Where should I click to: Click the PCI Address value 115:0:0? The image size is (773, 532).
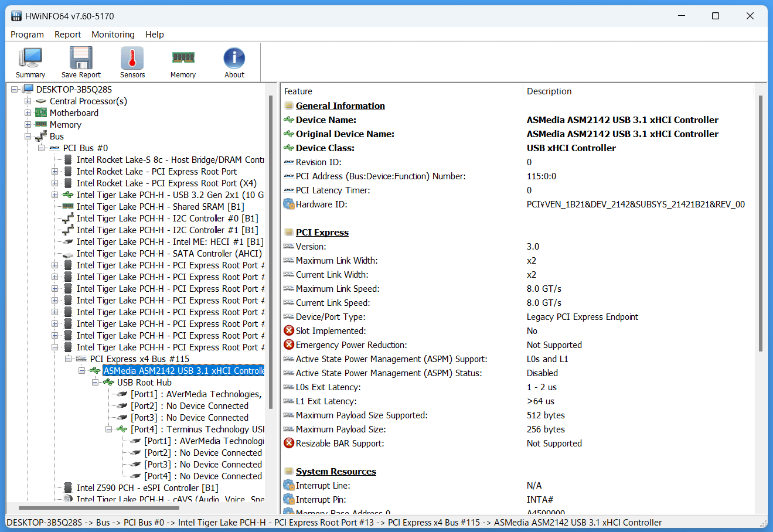(542, 176)
